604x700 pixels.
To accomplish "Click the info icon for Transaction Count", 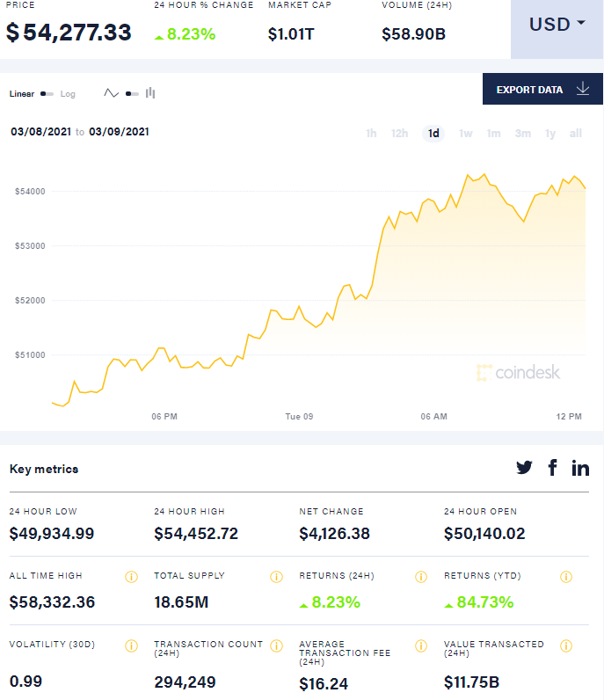I will 276,645.
